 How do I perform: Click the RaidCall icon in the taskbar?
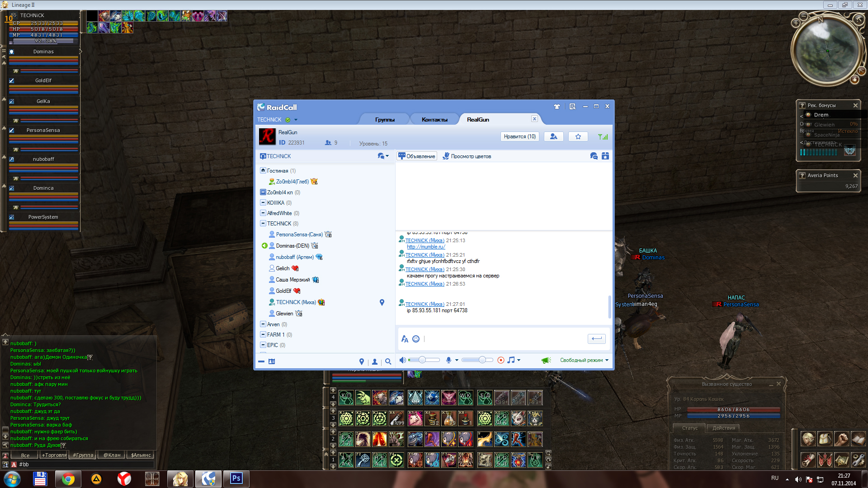coord(208,479)
